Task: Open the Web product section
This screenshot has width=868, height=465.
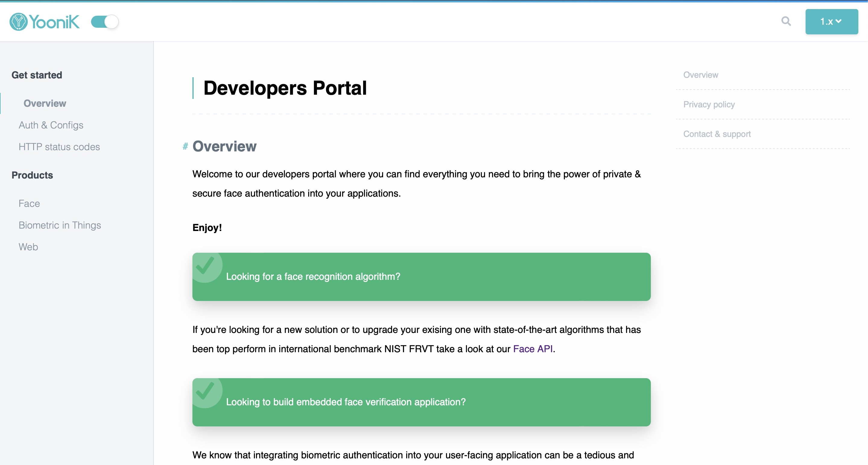Action: coord(28,247)
